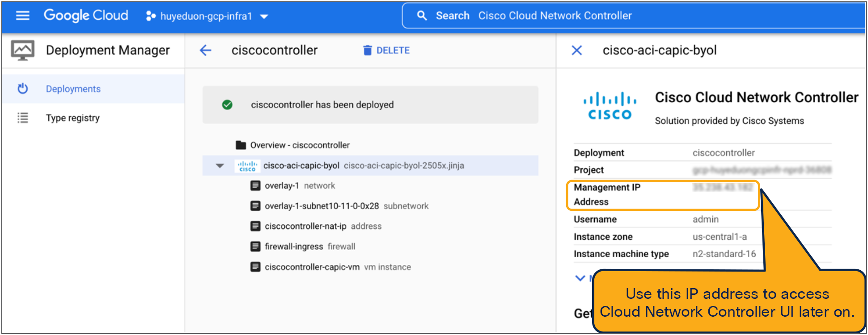Expand the chevron below Instance machine type

point(580,278)
